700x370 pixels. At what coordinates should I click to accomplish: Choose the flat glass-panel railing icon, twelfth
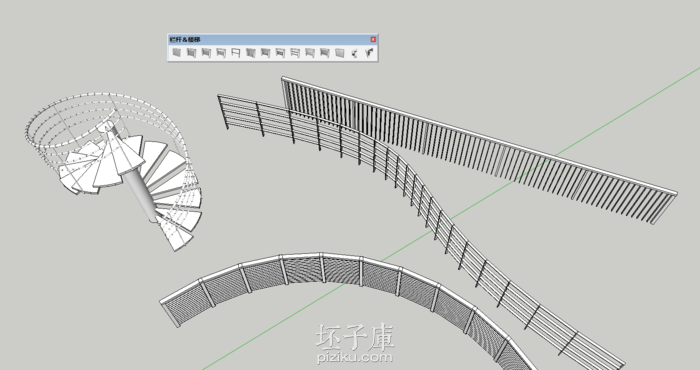340,53
